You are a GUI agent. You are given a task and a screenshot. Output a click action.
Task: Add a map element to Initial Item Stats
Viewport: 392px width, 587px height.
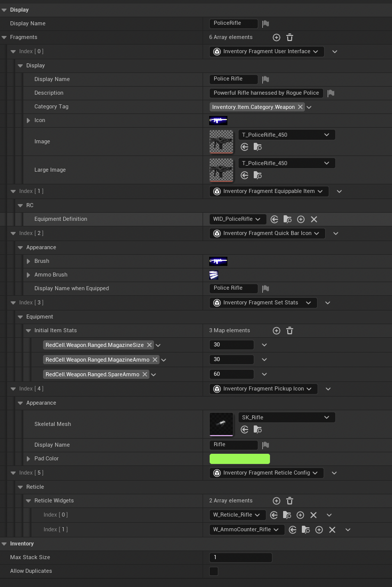point(277,331)
